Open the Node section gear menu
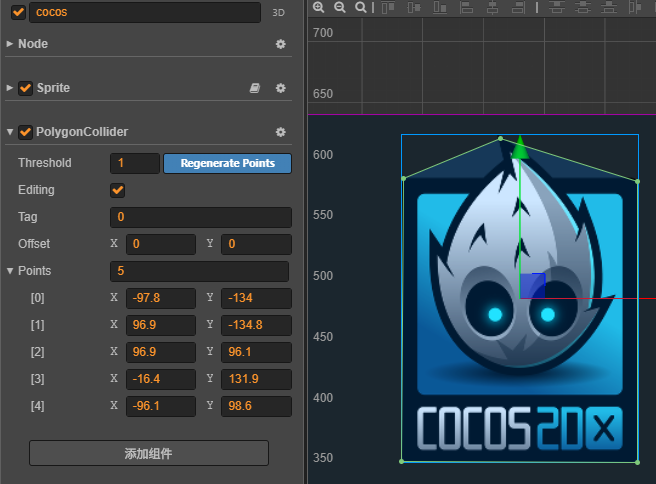This screenshot has height=484, width=656. (281, 44)
